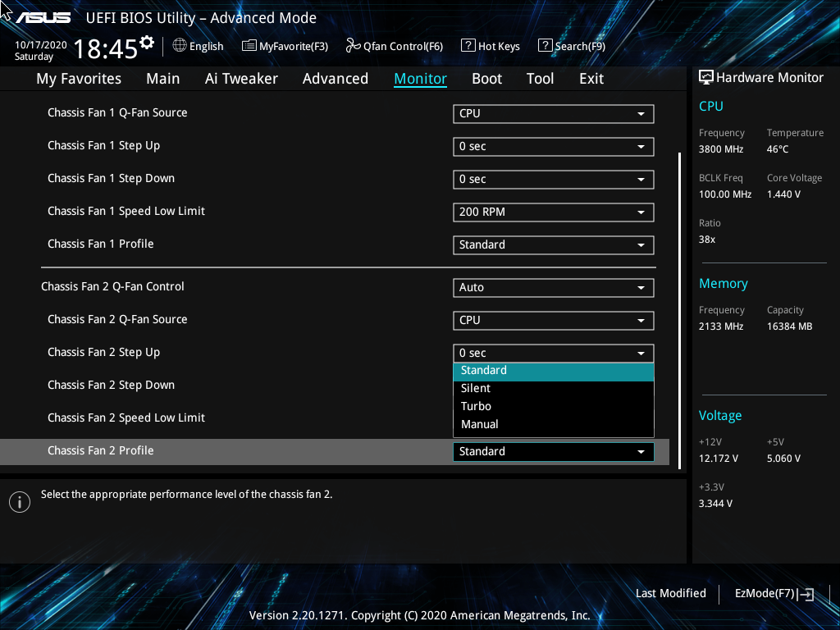Select Chassis Fan 2 Profile label
The width and height of the screenshot is (840, 630).
point(101,450)
